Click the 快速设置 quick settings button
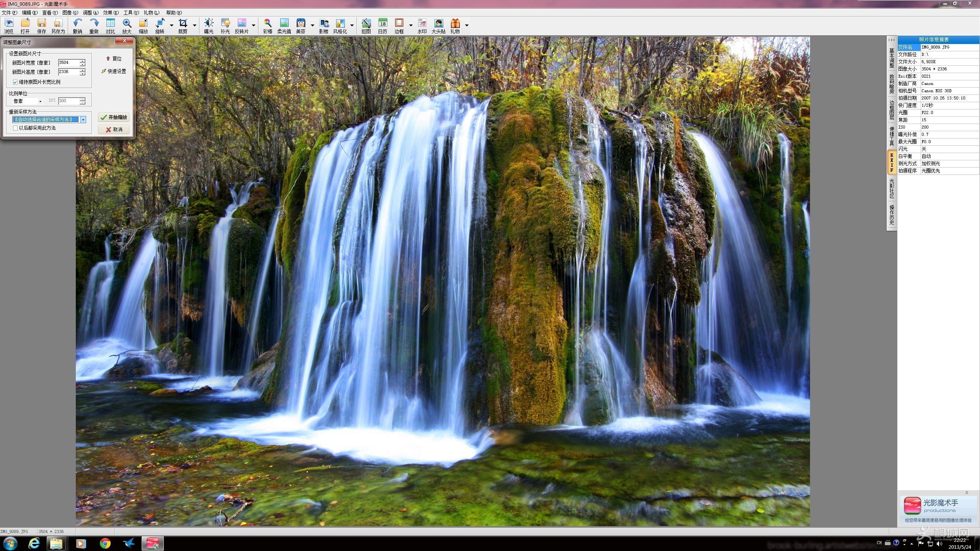Image resolution: width=980 pixels, height=551 pixels. click(114, 71)
